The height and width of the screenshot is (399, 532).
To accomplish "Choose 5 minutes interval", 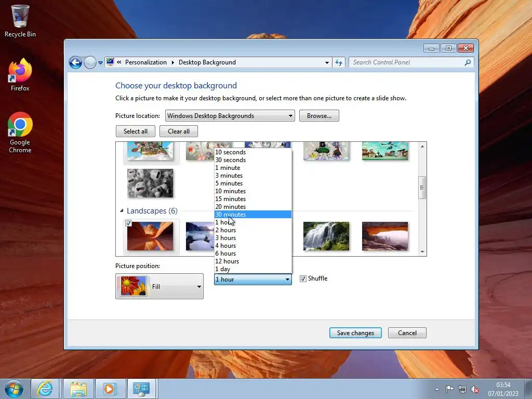I will (x=253, y=183).
